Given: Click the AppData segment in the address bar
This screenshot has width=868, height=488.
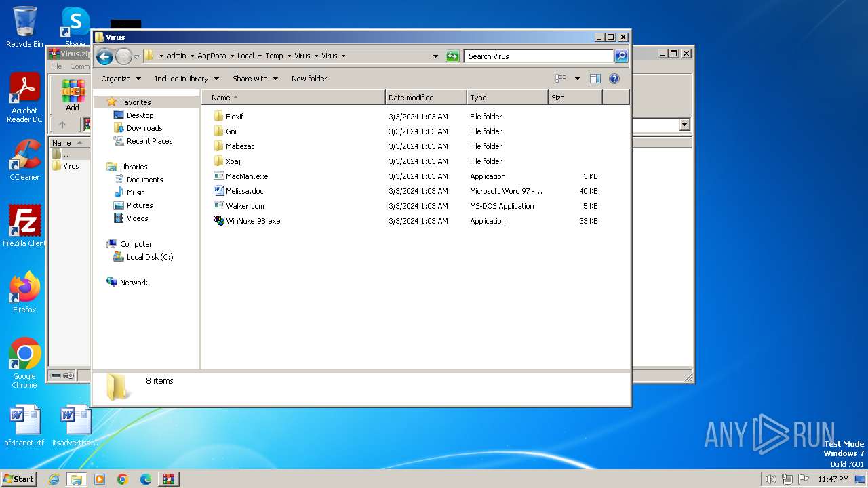Looking at the screenshot, I should coord(212,56).
